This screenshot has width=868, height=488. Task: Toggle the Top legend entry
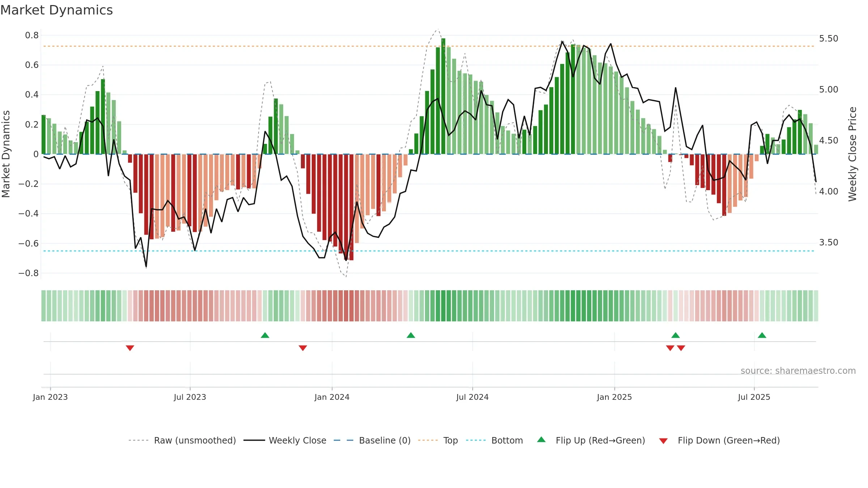coord(438,440)
